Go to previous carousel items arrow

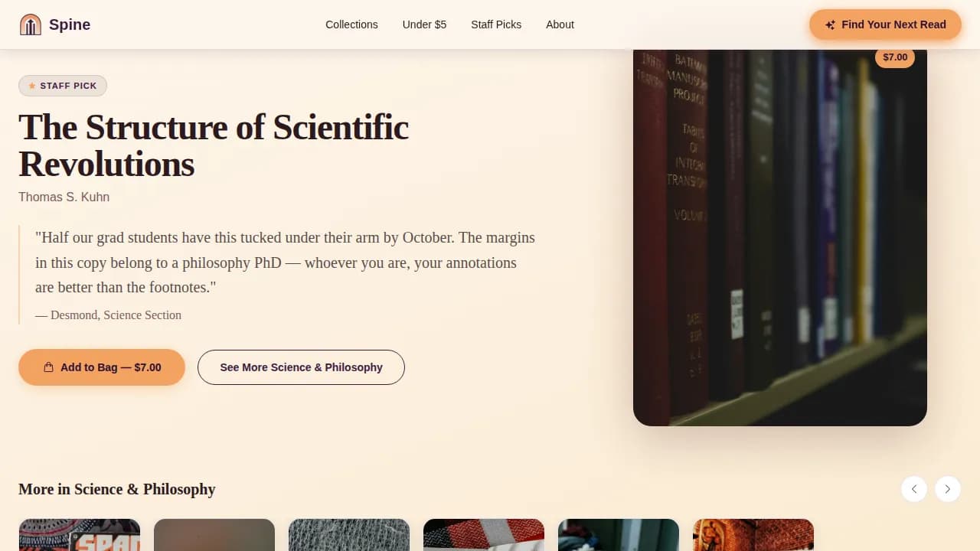tap(914, 489)
